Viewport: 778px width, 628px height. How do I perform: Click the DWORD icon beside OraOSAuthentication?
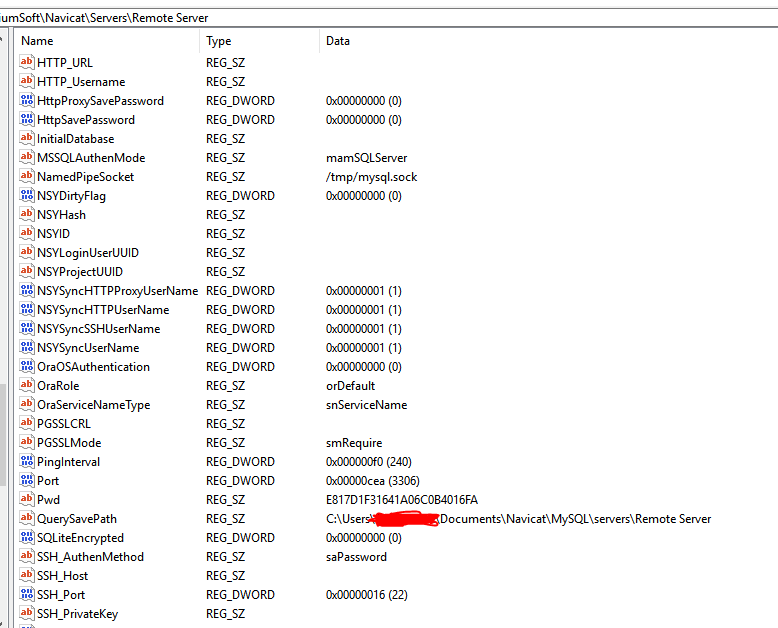(x=27, y=366)
